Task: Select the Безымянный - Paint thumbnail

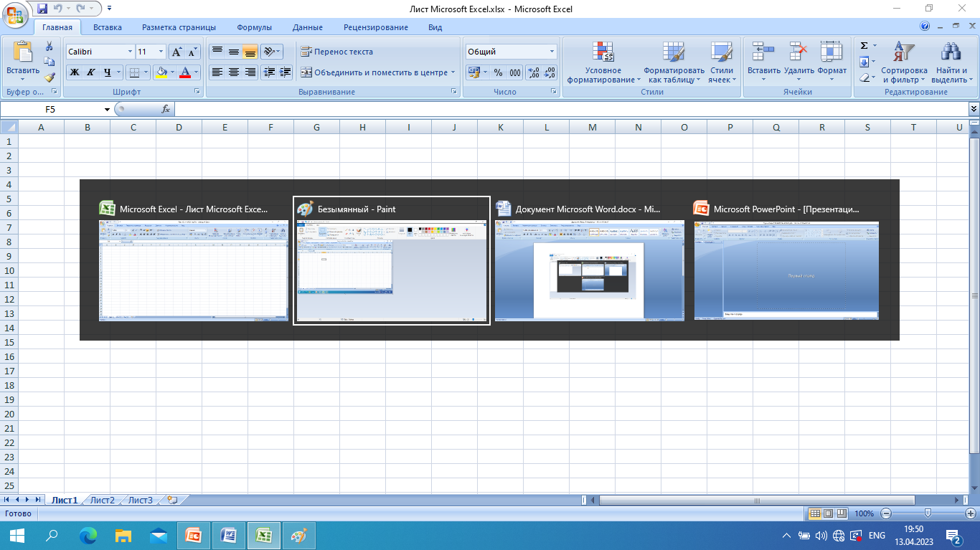Action: point(392,260)
